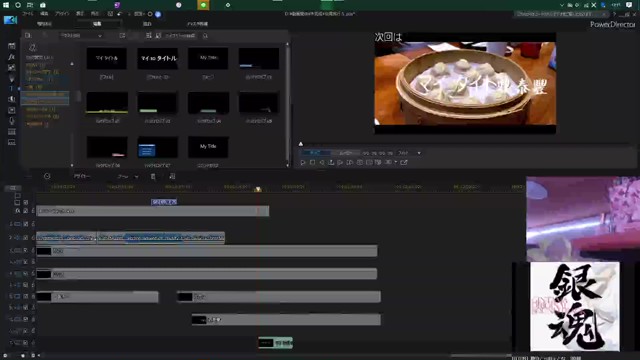Click the library search magnifier icon
This screenshot has height=360, width=640.
click(205, 36)
